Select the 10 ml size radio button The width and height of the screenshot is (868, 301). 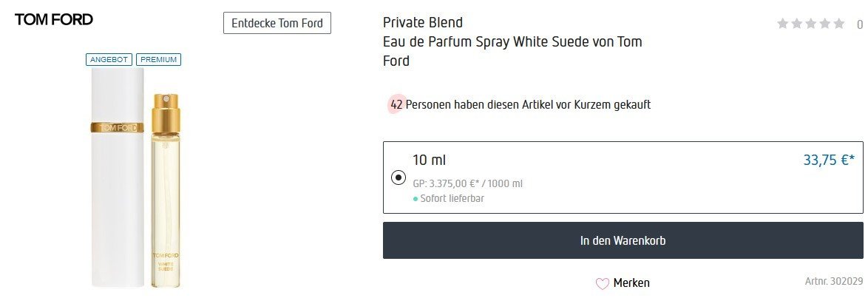pyautogui.click(x=399, y=177)
